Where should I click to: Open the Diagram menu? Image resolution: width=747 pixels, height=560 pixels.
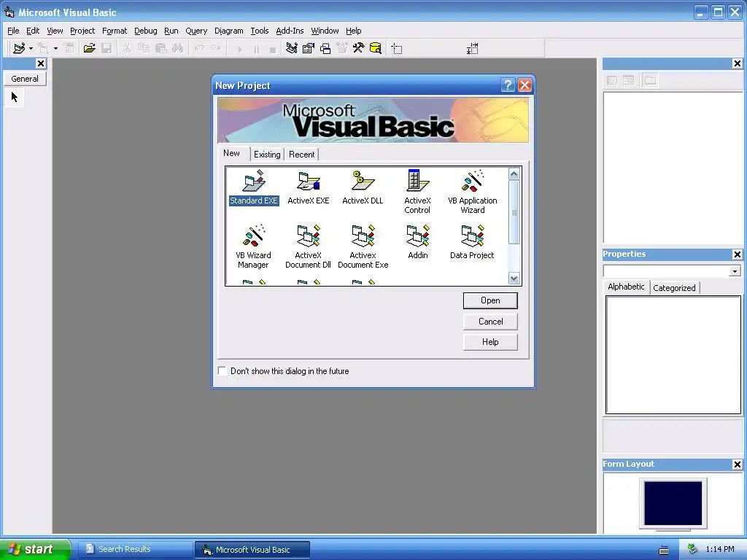(x=228, y=31)
